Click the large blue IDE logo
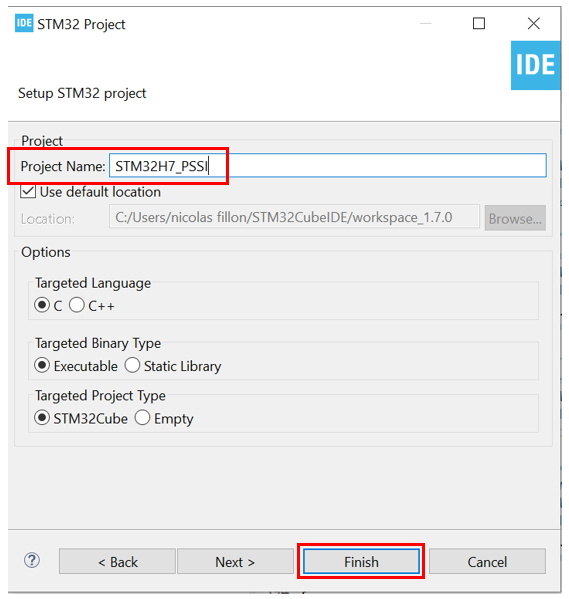The image size is (569, 599). coord(535,65)
